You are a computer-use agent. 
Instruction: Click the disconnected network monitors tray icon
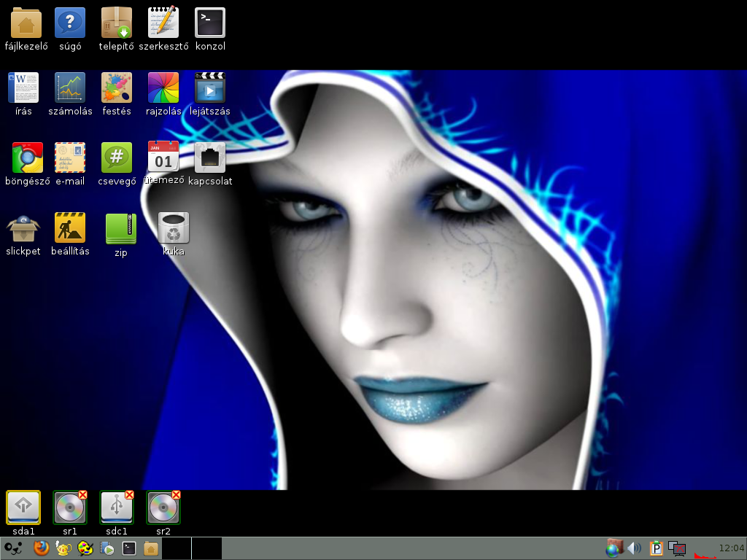(677, 548)
